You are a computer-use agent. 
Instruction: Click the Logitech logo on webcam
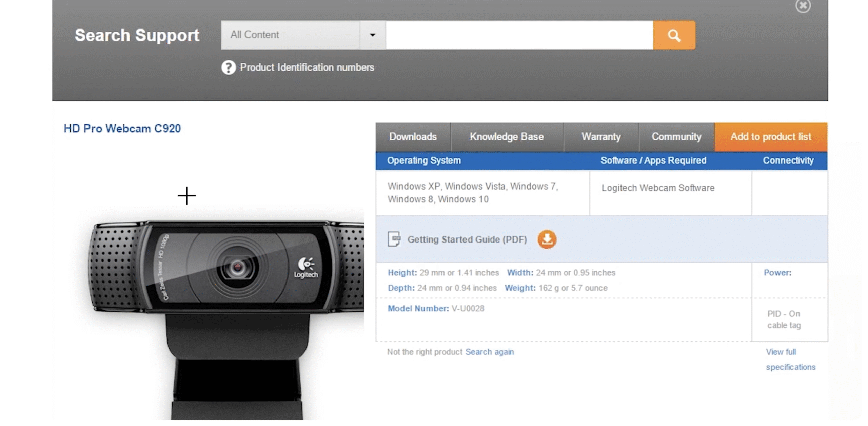(x=306, y=268)
